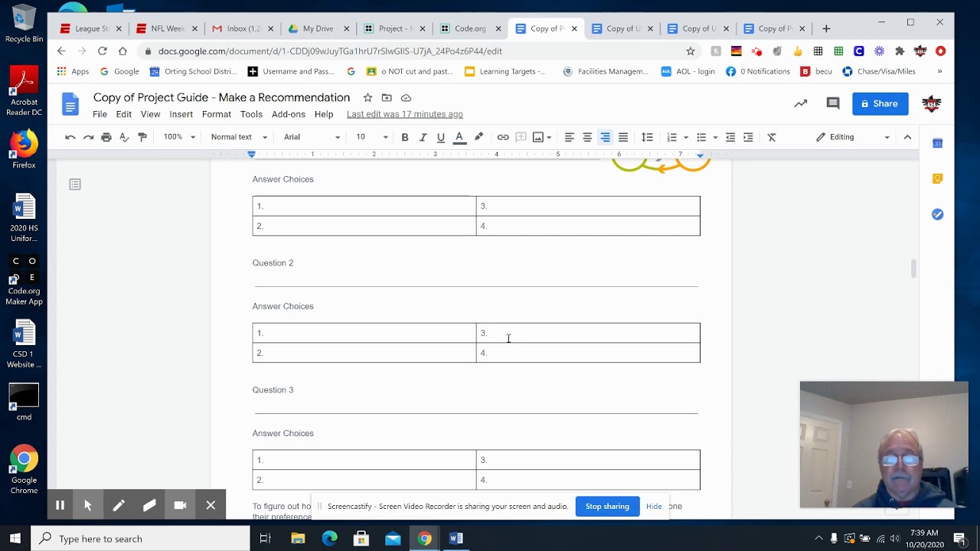Open Last edit was 17 minutes ago link

tap(404, 114)
